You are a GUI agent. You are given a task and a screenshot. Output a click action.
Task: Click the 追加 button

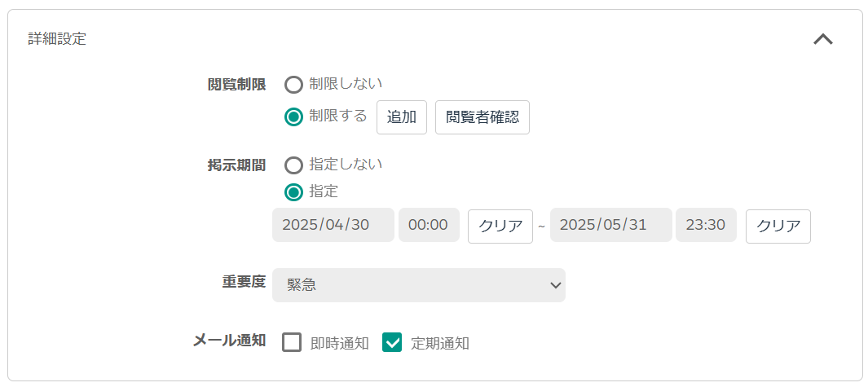402,117
